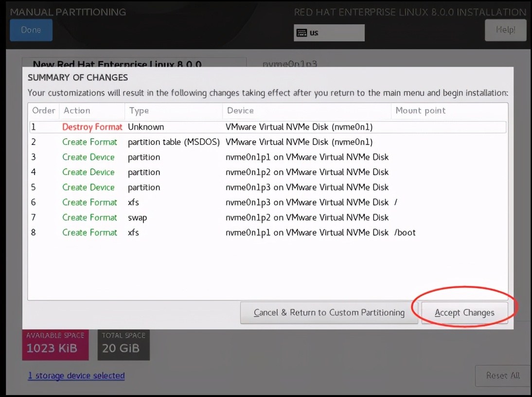The image size is (532, 397).
Task: Click 'partition table (MSDOS)' type cell
Action: [174, 142]
